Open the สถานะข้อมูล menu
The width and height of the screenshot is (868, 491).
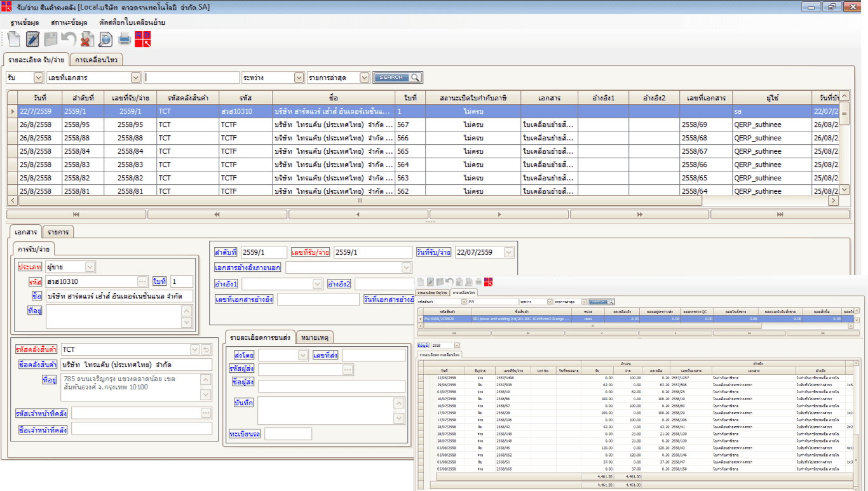[69, 22]
